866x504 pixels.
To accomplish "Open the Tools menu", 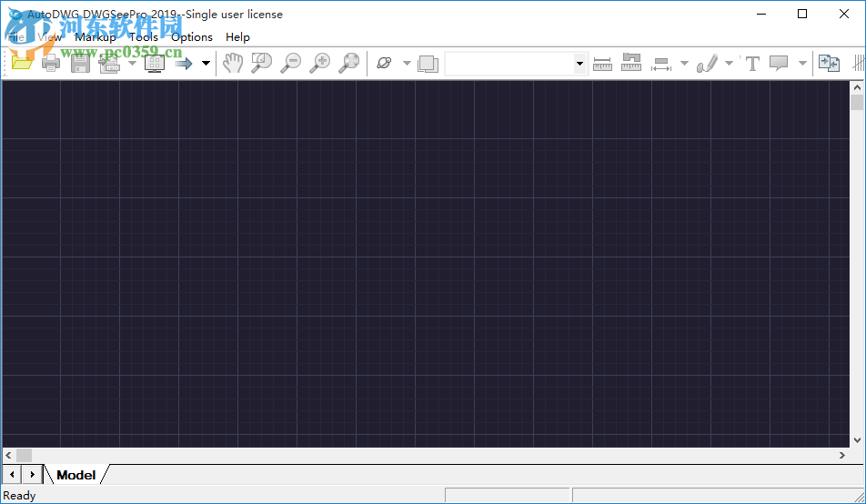I will pos(144,37).
